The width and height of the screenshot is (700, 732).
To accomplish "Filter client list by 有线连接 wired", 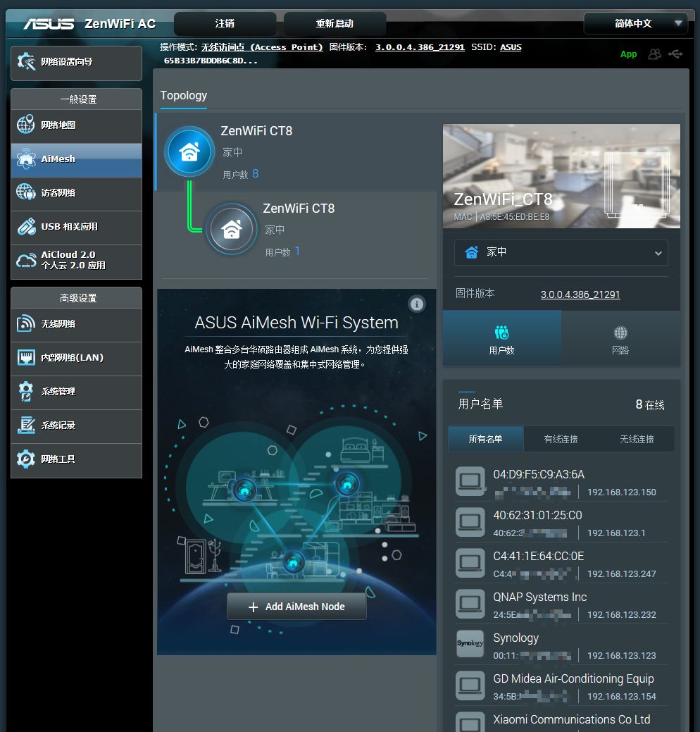I will click(561, 439).
